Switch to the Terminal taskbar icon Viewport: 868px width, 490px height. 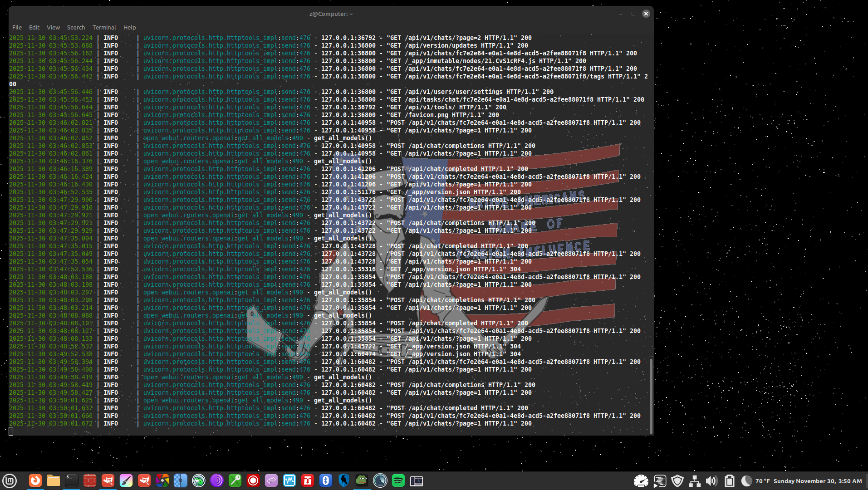tap(72, 480)
